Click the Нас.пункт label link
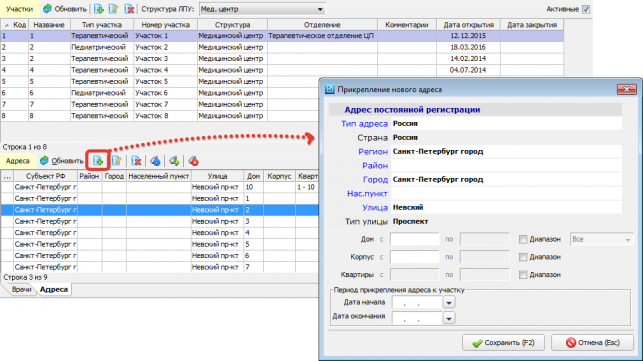Viewport: 643px width, 361px height. click(367, 194)
